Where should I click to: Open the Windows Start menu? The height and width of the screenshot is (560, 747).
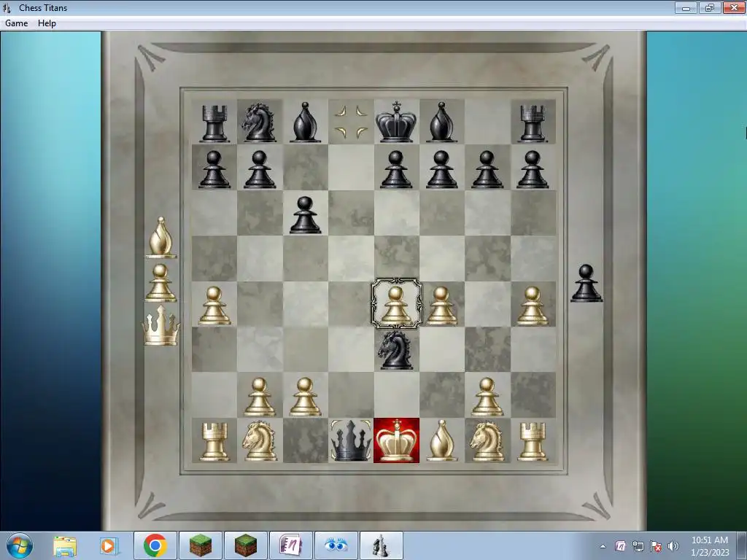coord(19,545)
